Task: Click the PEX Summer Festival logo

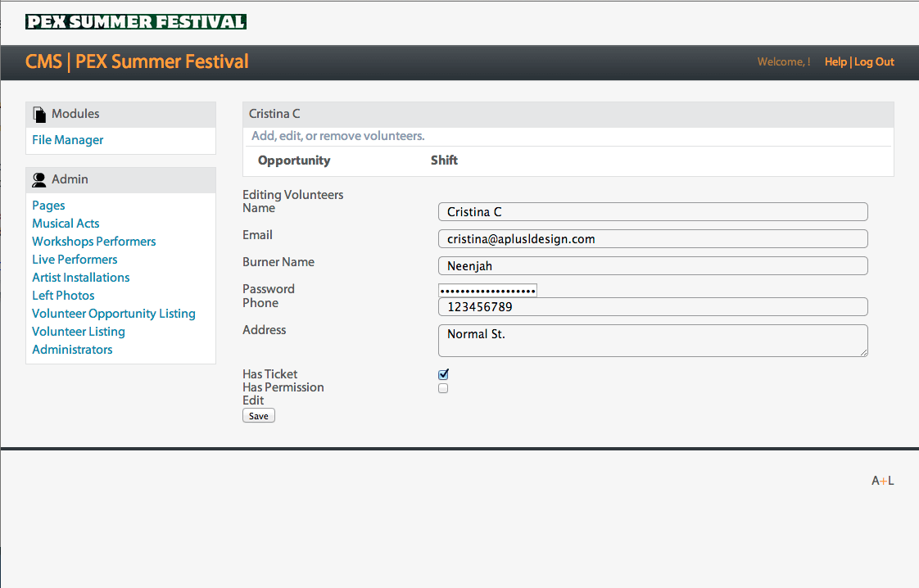Action: point(136,22)
